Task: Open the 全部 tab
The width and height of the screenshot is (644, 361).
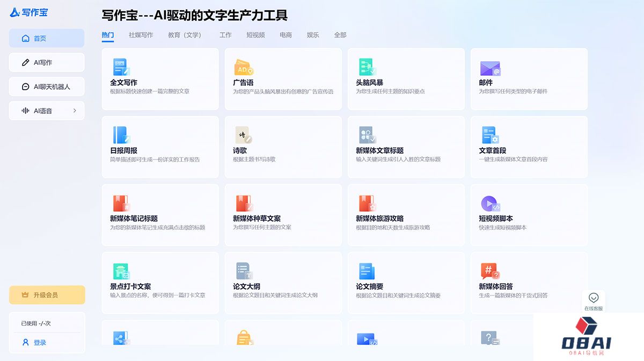Action: pyautogui.click(x=340, y=35)
